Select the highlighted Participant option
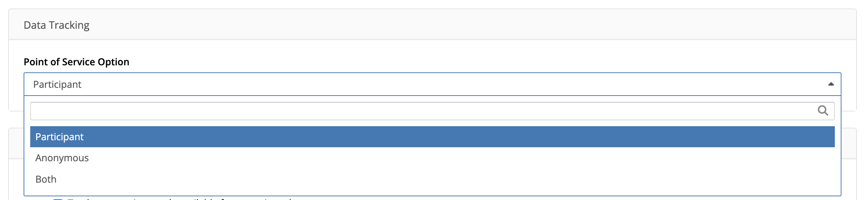 [x=59, y=137]
